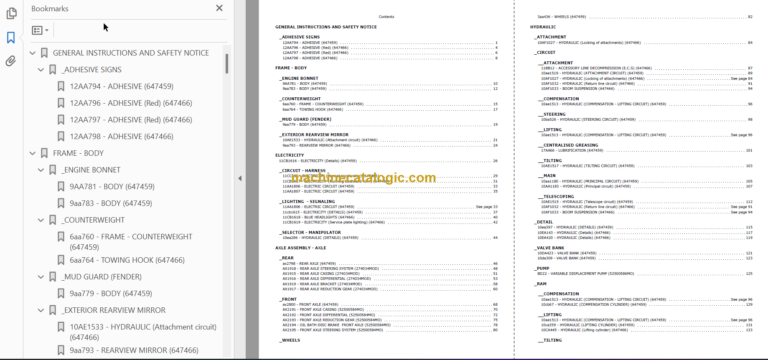This screenshot has height=360, width=768.
Task: Open bookmark 12AA796 - ADHESIVE (Red) (647466)
Action: coord(131,103)
